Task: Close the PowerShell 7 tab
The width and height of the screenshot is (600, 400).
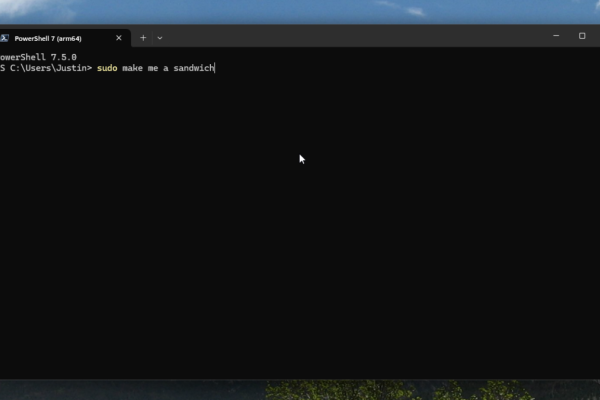Action: point(119,38)
